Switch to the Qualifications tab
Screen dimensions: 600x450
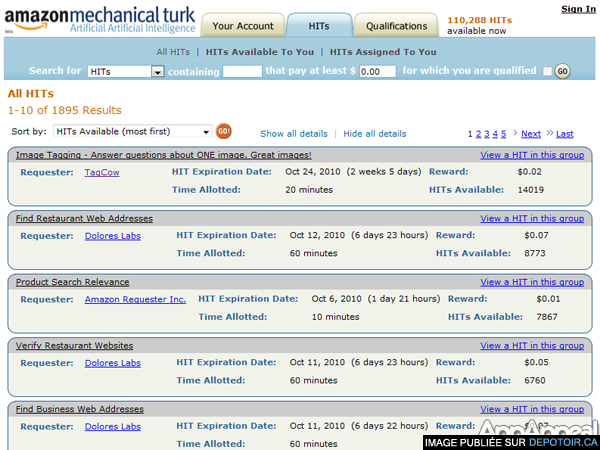[396, 26]
